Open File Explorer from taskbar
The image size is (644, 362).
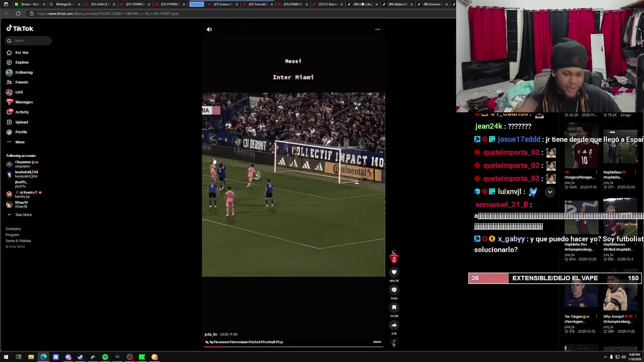(31, 357)
